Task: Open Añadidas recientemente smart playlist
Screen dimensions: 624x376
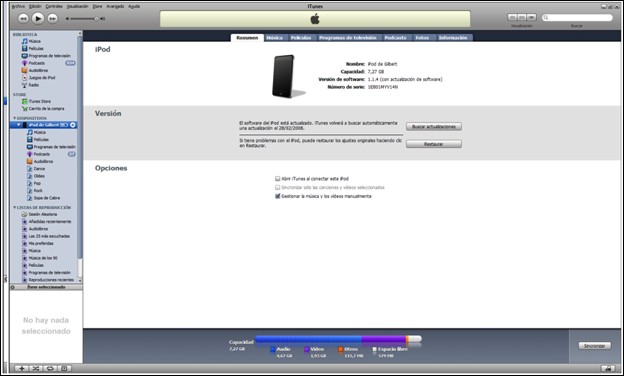Action: (x=47, y=221)
